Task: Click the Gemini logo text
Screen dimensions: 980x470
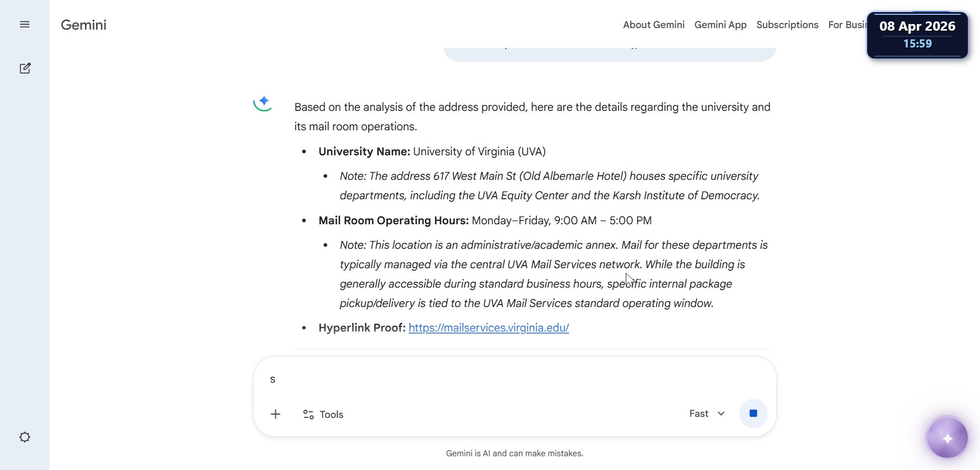Action: [x=84, y=25]
